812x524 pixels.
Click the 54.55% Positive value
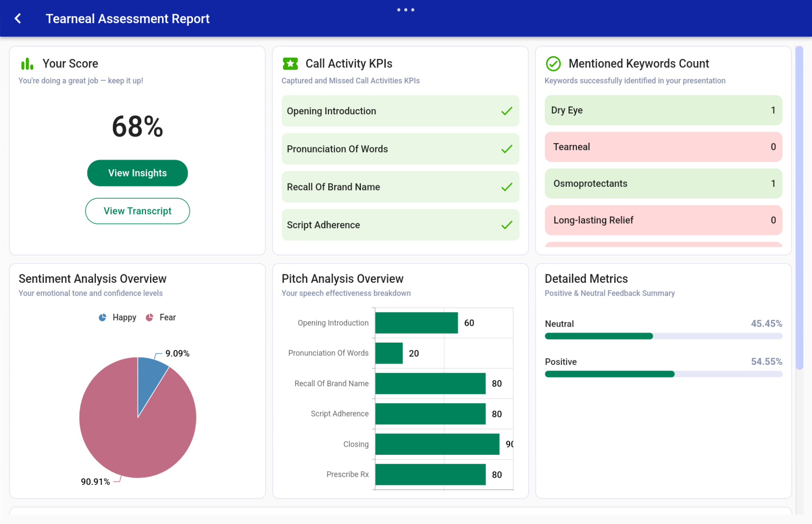pos(766,362)
